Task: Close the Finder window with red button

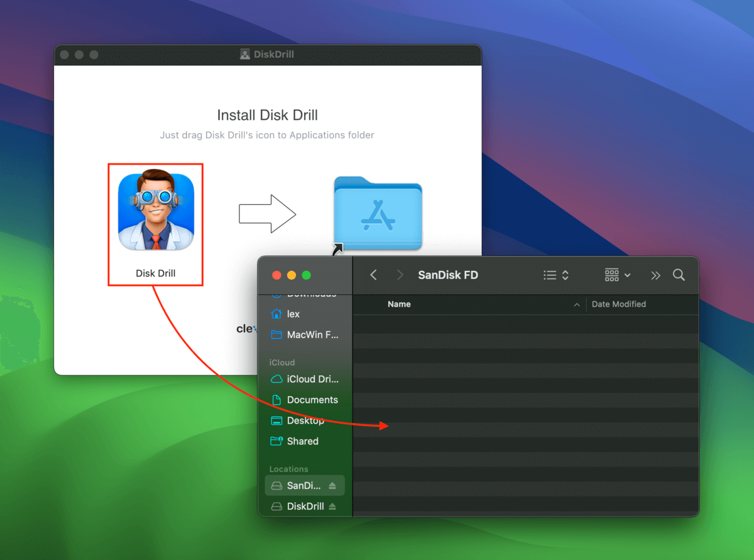Action: 276,275
